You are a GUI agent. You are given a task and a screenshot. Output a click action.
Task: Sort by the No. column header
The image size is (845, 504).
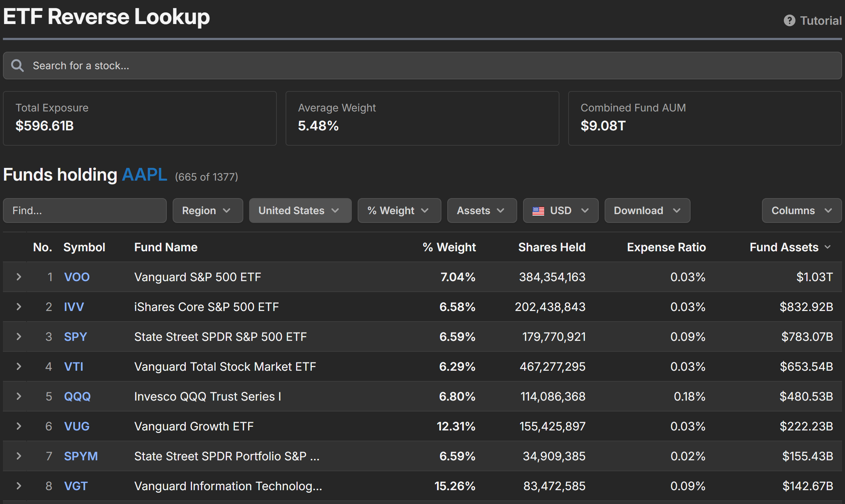pos(43,247)
